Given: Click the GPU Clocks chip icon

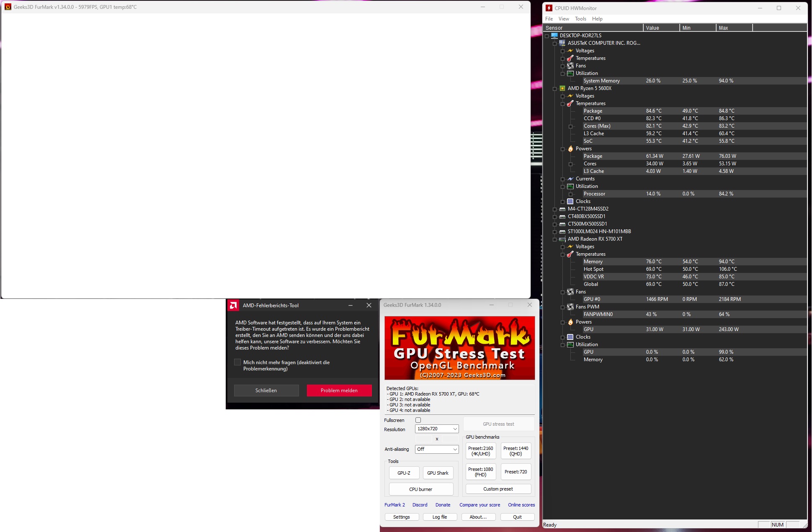Looking at the screenshot, I should coord(570,337).
